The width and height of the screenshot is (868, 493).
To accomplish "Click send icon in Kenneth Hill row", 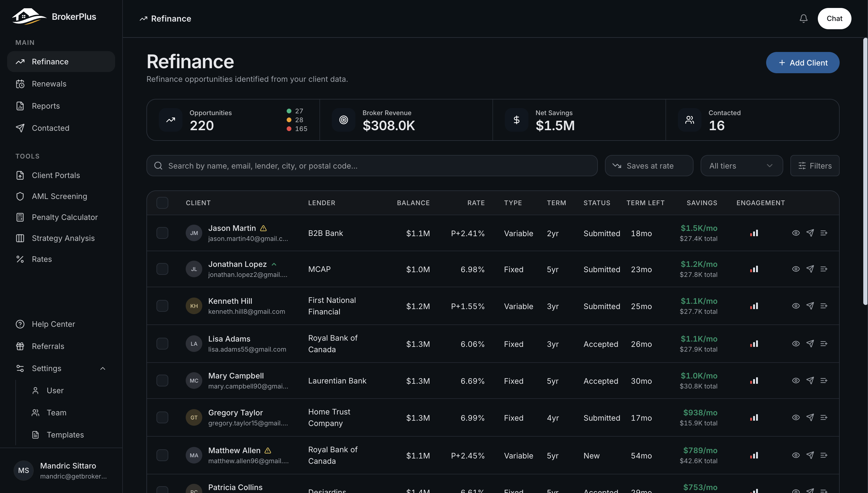I will point(810,306).
